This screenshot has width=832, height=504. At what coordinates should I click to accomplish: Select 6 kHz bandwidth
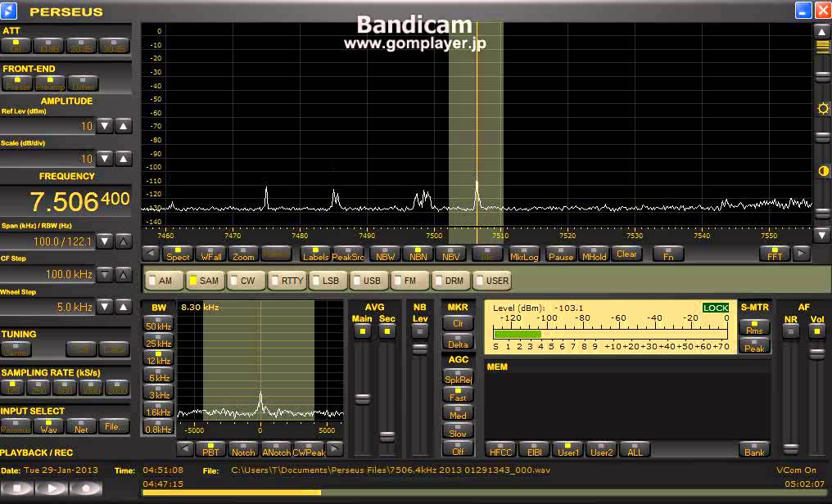[x=158, y=376]
